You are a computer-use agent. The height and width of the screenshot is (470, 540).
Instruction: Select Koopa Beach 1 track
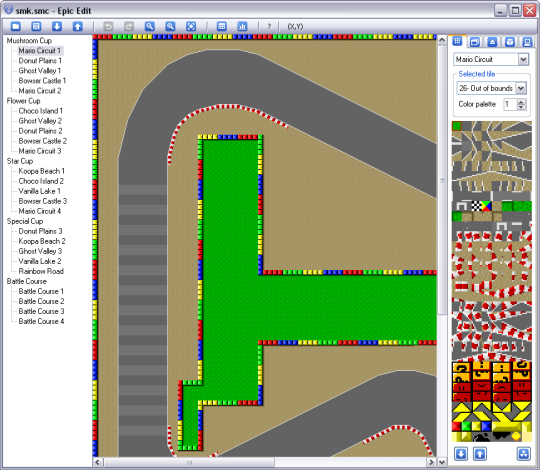pos(41,171)
